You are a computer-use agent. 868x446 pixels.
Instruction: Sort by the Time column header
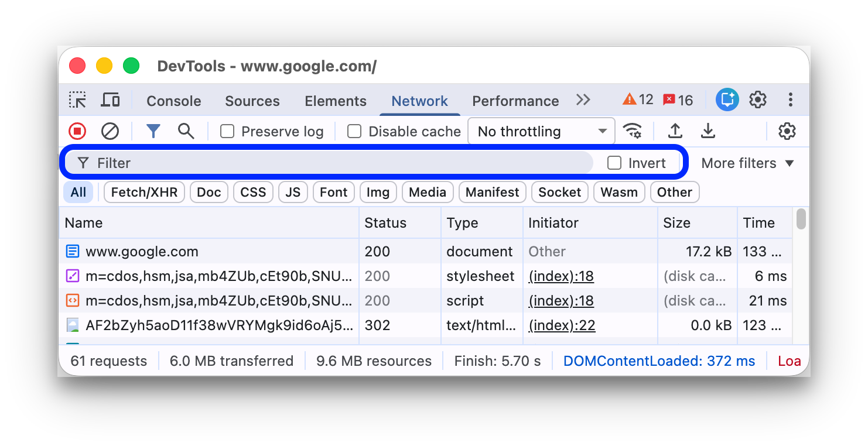pos(765,223)
